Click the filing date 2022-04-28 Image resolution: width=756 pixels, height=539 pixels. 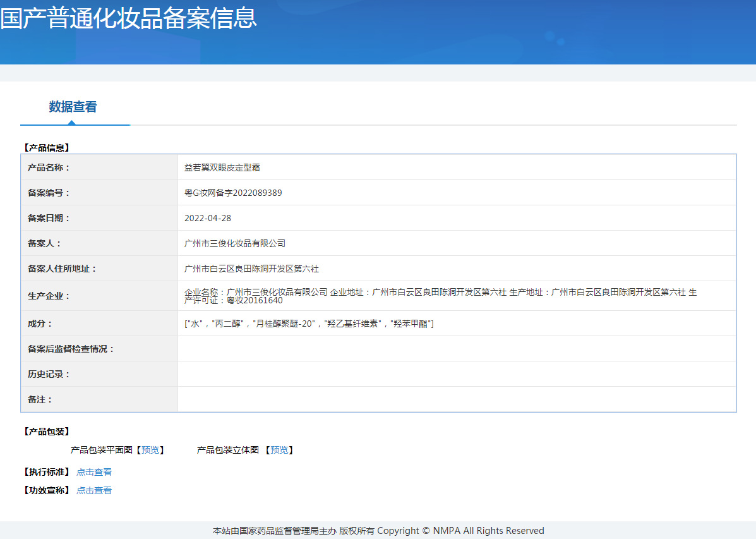[x=208, y=218]
